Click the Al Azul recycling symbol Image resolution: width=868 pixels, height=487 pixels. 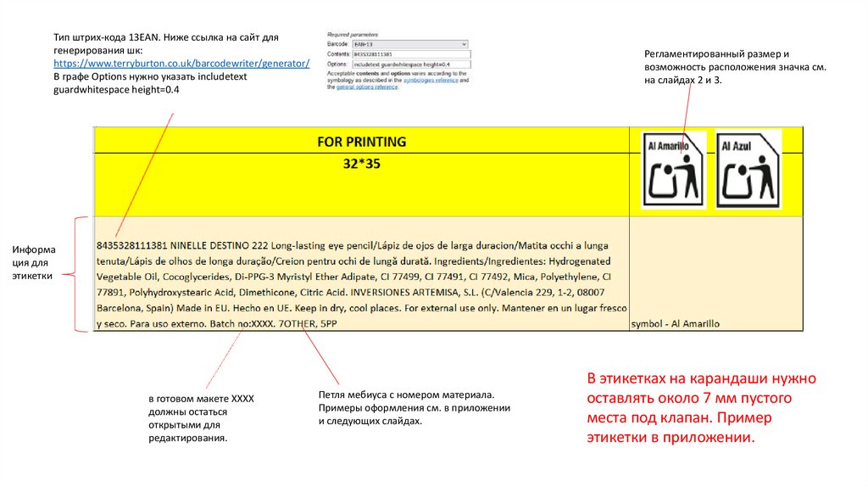pos(748,170)
